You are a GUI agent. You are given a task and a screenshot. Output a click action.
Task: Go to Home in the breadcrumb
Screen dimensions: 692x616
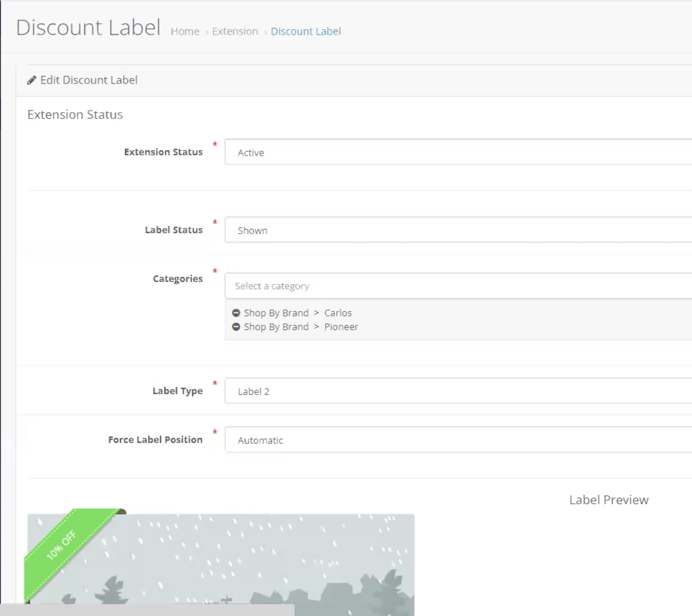(x=185, y=31)
